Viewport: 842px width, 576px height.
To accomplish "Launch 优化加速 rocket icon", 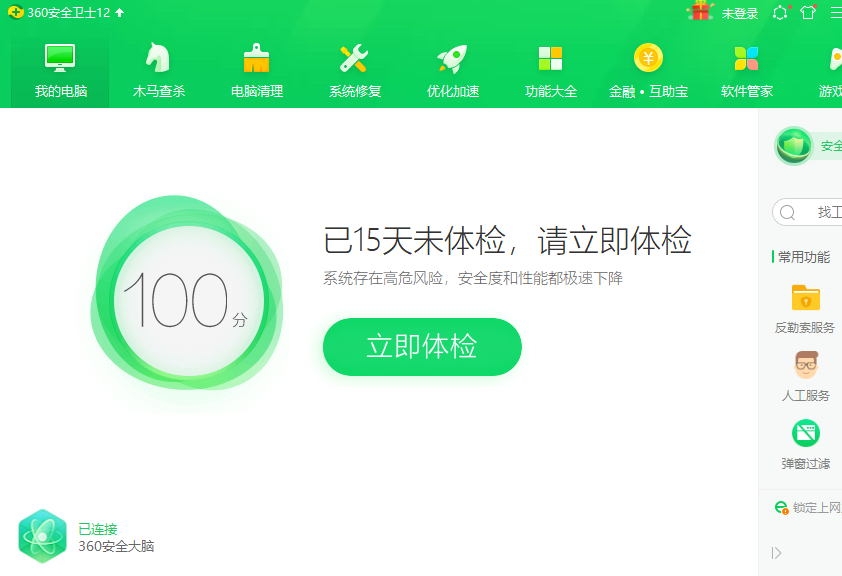I will (453, 70).
